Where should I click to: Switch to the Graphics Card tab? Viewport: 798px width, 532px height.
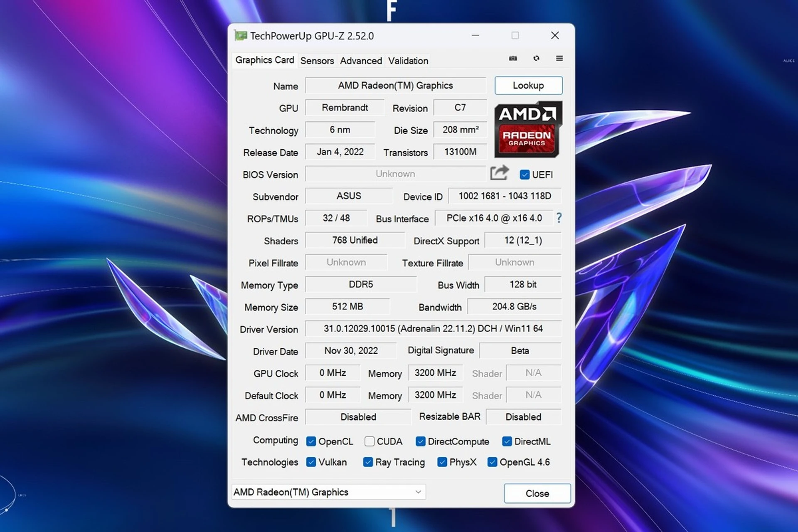[x=264, y=60]
